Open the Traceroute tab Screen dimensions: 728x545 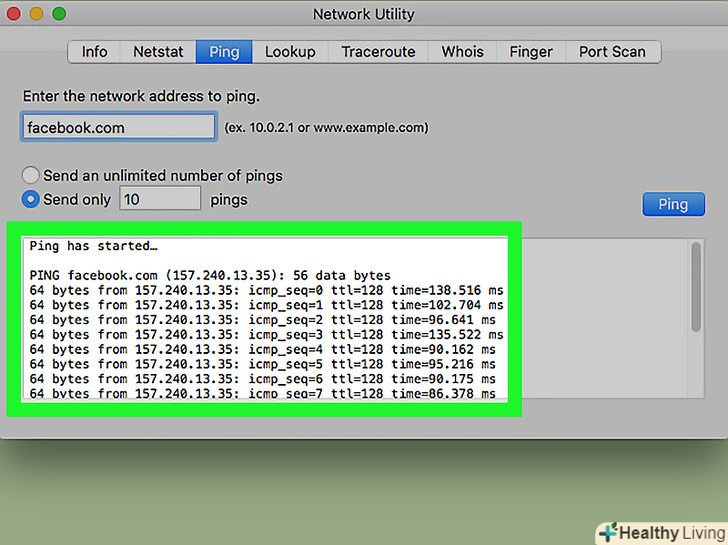click(378, 52)
